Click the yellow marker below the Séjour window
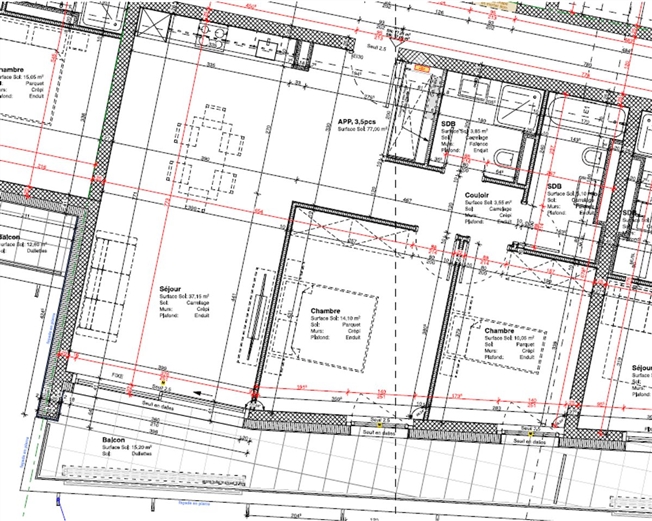Image resolution: width=652 pixels, height=521 pixels. click(163, 383)
